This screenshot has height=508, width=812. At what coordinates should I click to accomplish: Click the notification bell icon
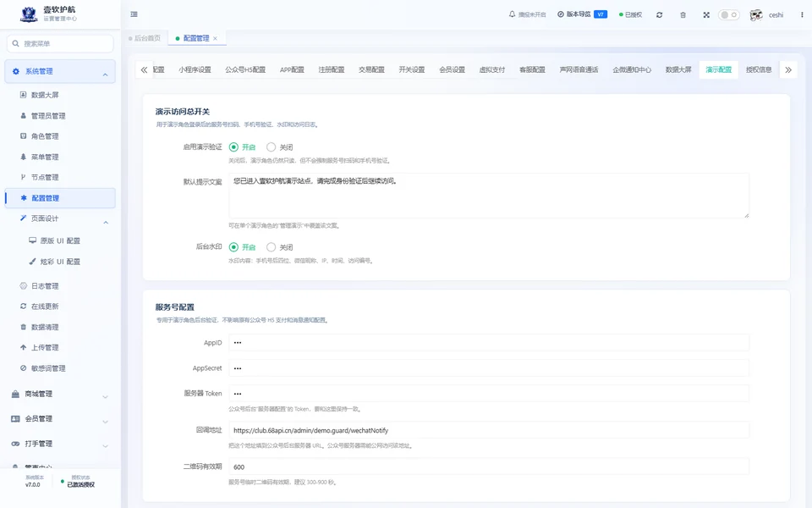point(513,14)
